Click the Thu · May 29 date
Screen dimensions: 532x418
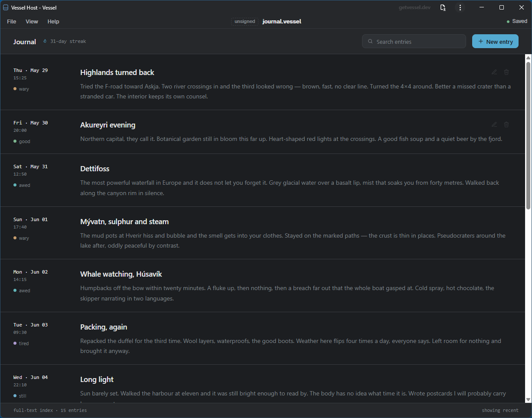(x=31, y=70)
